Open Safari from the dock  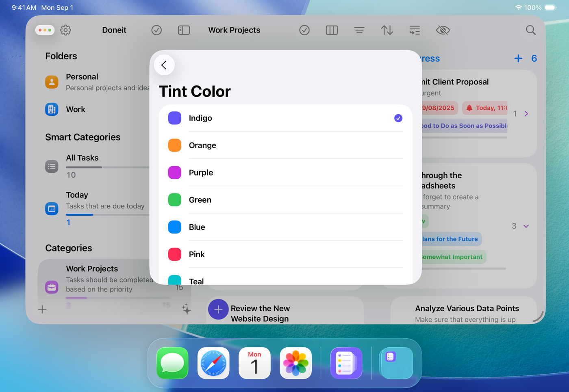pyautogui.click(x=213, y=363)
